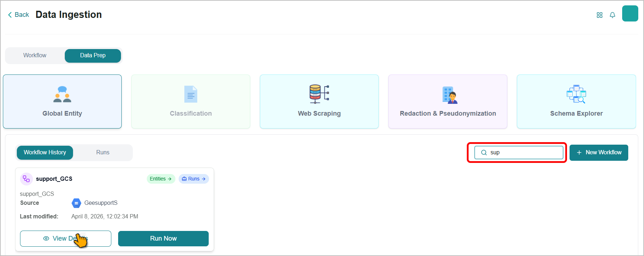
Task: Switch to the Runs tab
Action: (103, 153)
